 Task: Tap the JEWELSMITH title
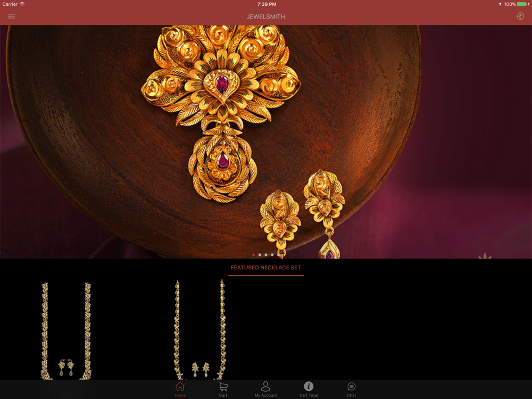tap(265, 16)
